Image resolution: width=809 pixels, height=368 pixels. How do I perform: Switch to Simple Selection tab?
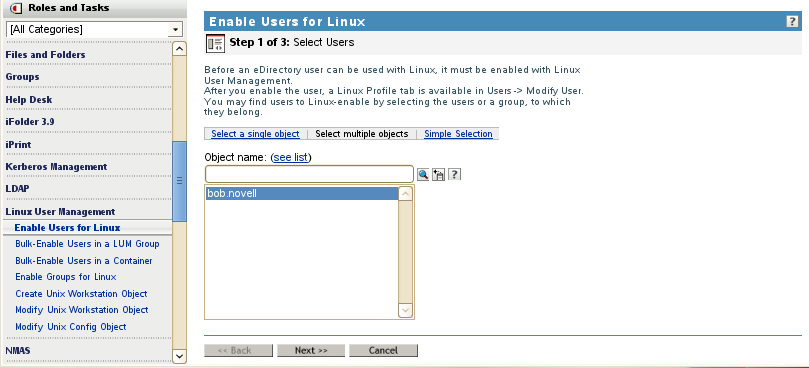pos(458,134)
